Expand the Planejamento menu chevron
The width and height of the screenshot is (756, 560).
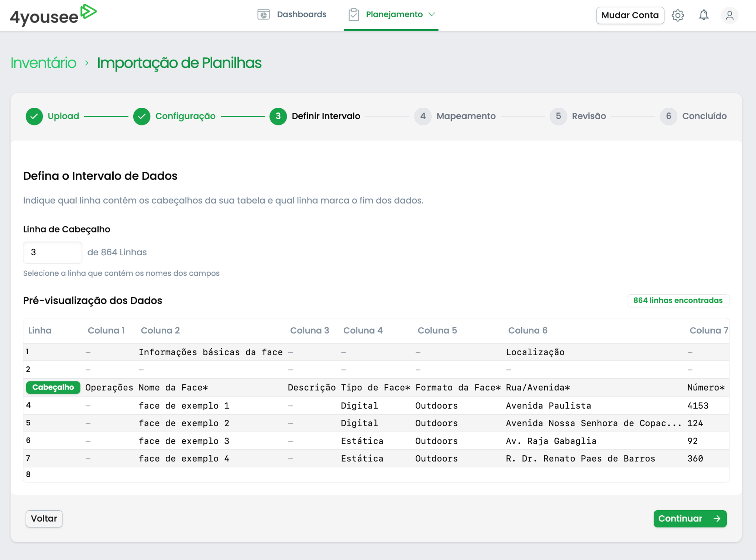432,14
